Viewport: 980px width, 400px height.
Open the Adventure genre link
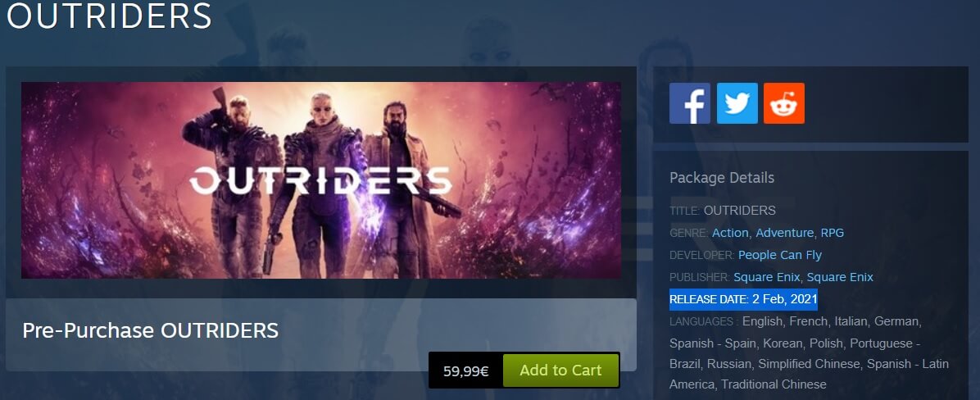point(784,233)
